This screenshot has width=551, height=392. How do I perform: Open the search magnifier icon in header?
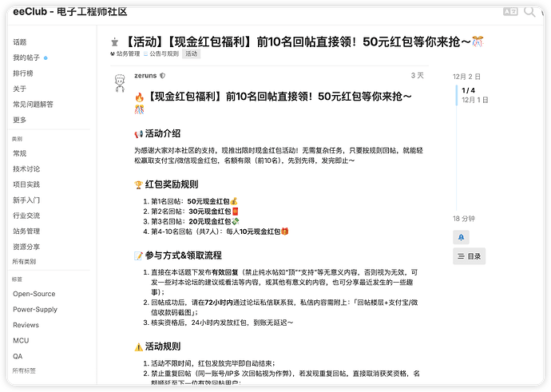coord(529,11)
